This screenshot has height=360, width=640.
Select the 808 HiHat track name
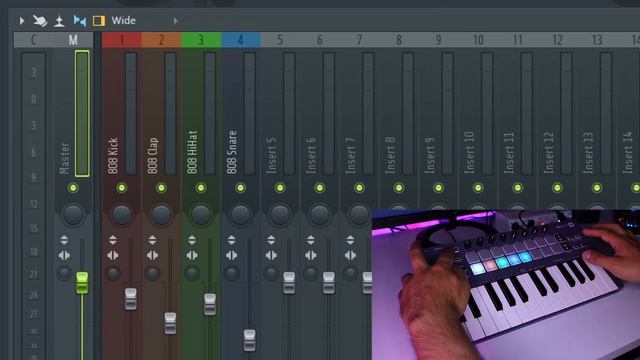(192, 152)
